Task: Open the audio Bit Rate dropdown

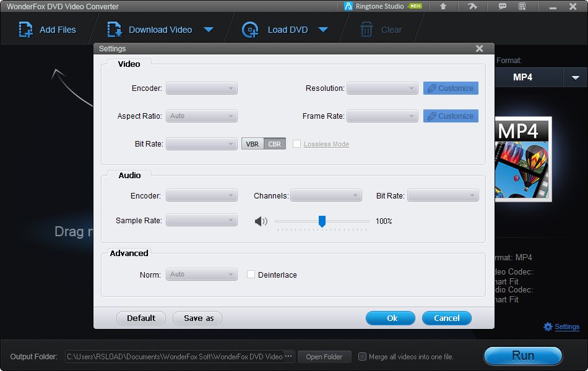Action: coord(443,195)
